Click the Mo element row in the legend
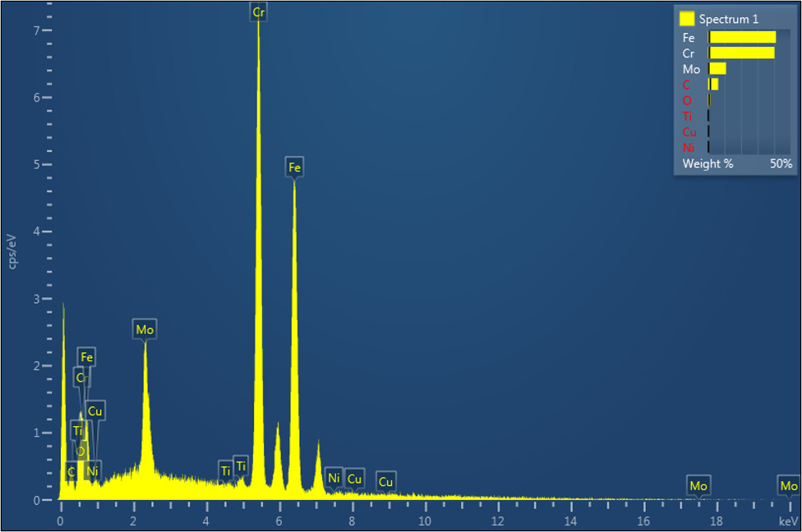The width and height of the screenshot is (802, 532). click(x=691, y=69)
